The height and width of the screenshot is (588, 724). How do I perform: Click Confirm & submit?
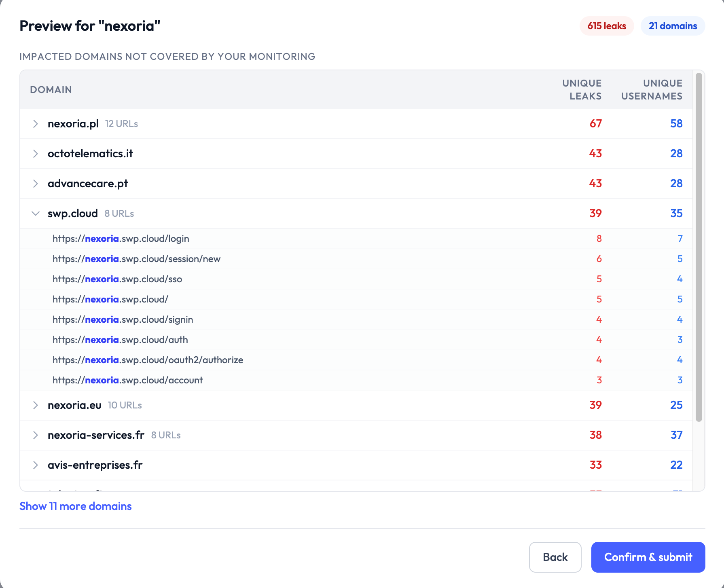(x=648, y=557)
